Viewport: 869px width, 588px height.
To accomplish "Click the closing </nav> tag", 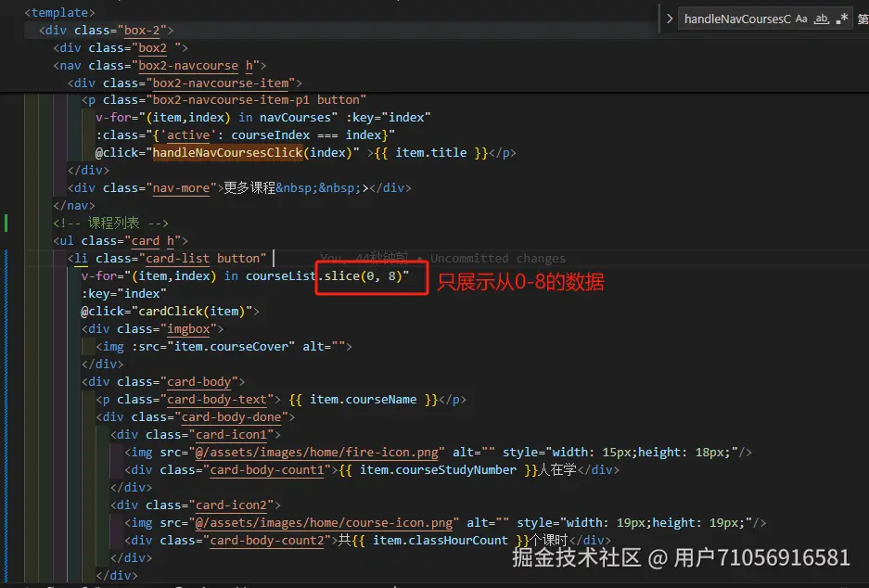I will click(74, 206).
